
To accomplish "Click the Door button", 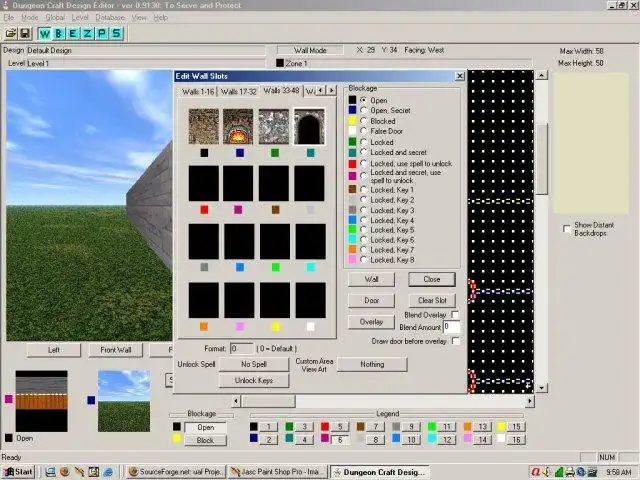I will 371,300.
